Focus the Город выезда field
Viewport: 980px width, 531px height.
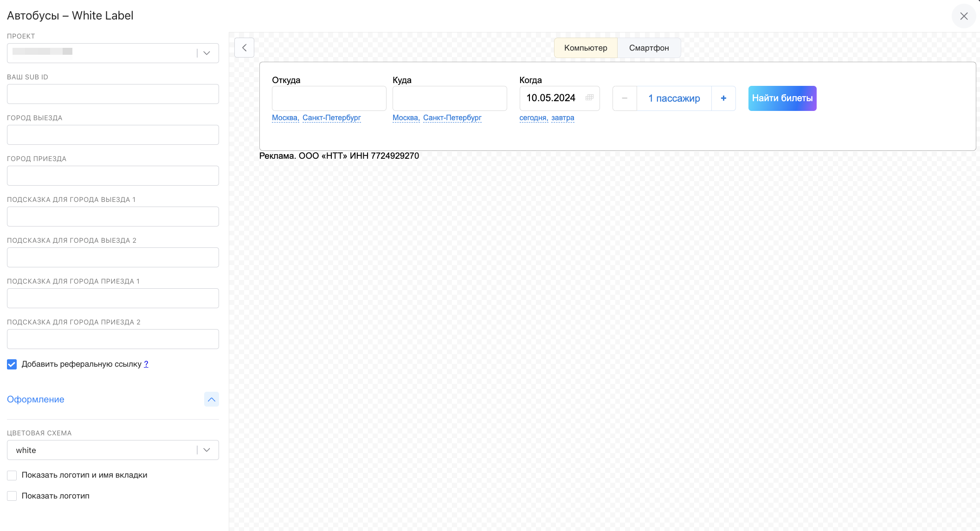[x=113, y=135]
